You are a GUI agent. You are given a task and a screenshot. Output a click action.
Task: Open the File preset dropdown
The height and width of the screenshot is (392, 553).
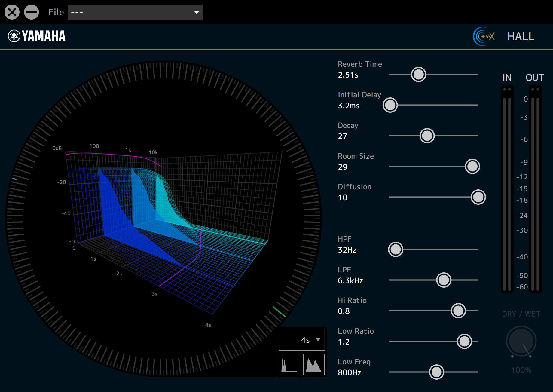click(135, 12)
